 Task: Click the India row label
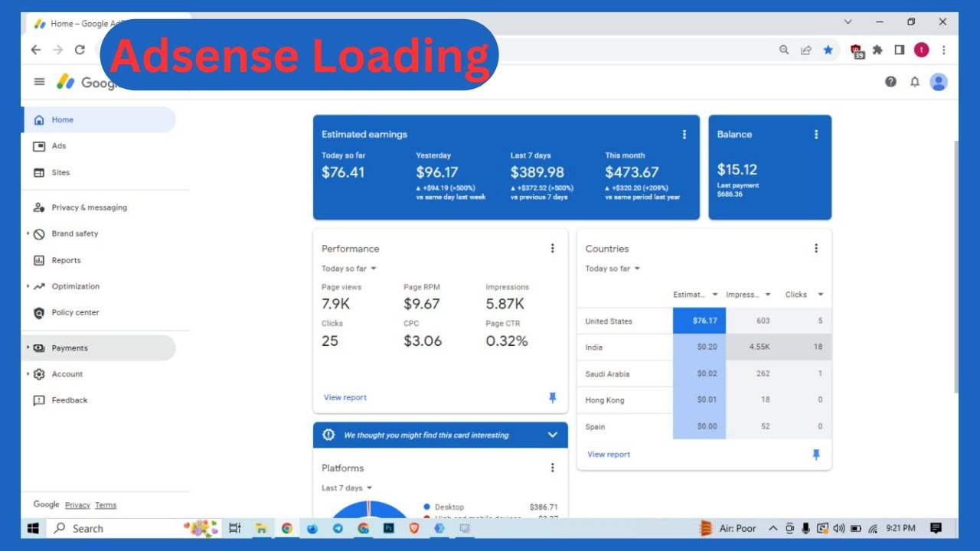[594, 347]
